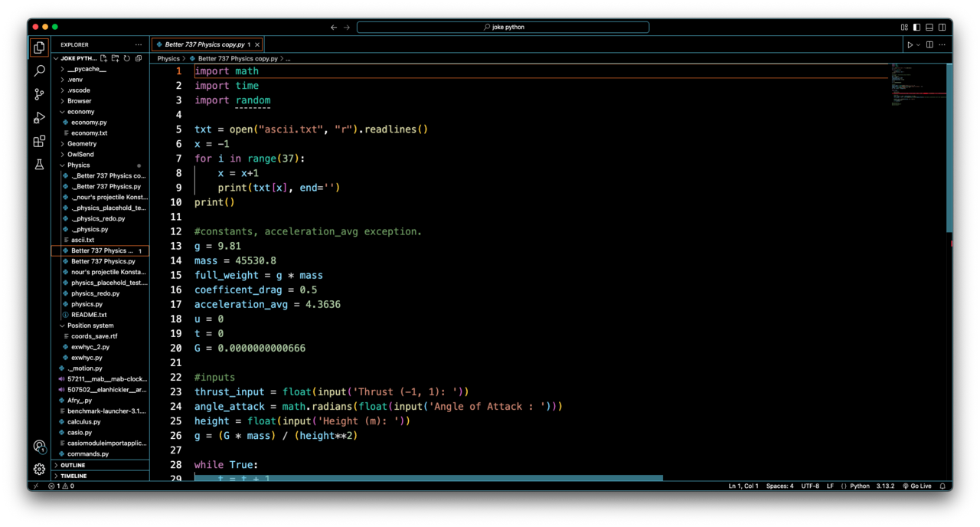Open the Source Control view

click(x=39, y=94)
